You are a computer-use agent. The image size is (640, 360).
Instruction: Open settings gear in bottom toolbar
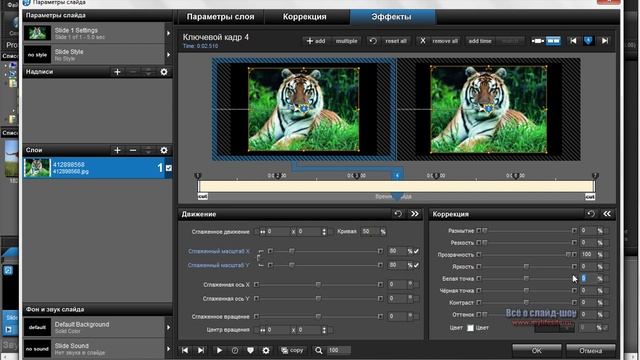266,350
